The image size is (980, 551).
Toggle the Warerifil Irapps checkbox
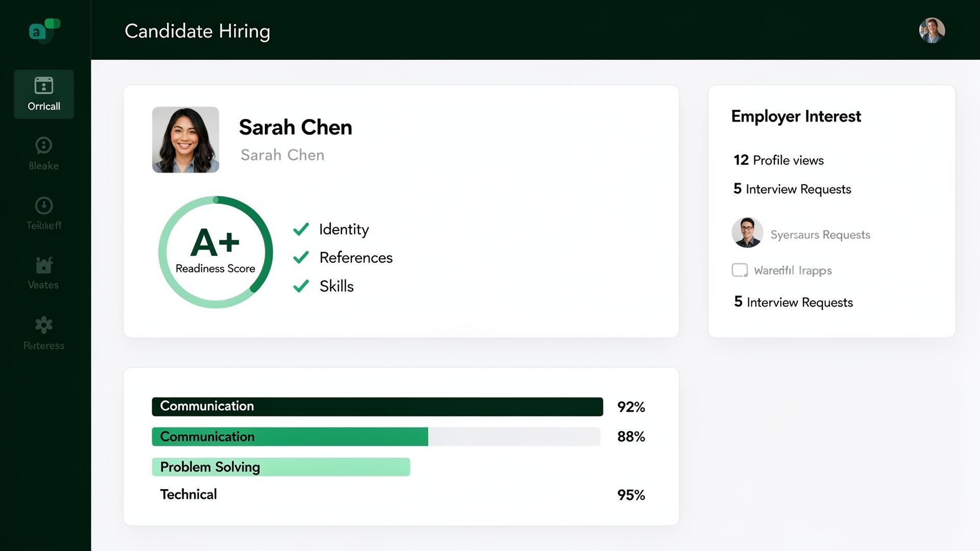tap(739, 270)
